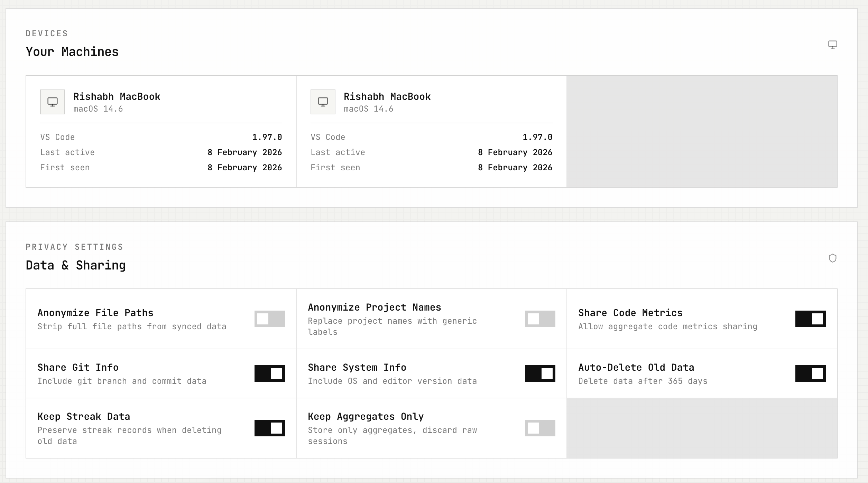The height and width of the screenshot is (483, 868).
Task: Click the Your Machines heading
Action: pyautogui.click(x=72, y=52)
